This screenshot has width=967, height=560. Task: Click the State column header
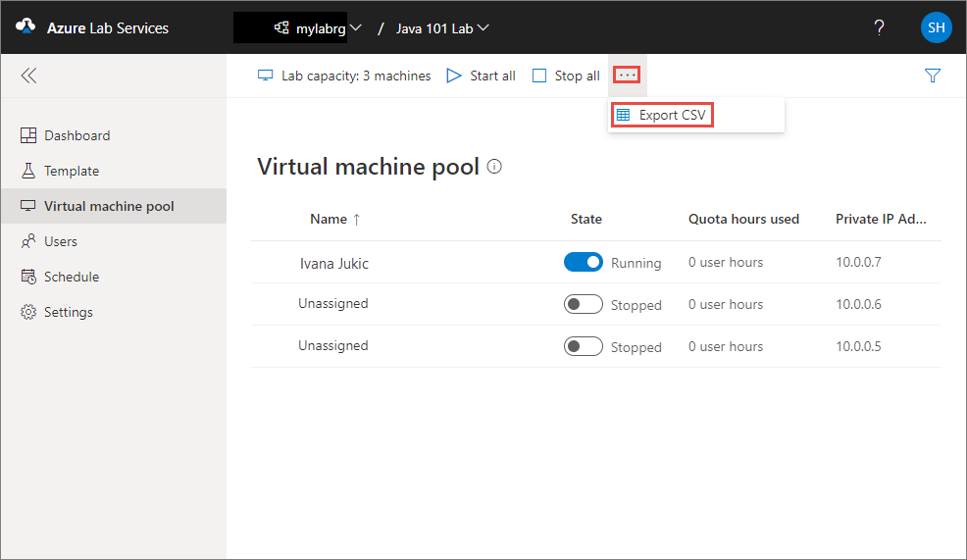pyautogui.click(x=585, y=219)
